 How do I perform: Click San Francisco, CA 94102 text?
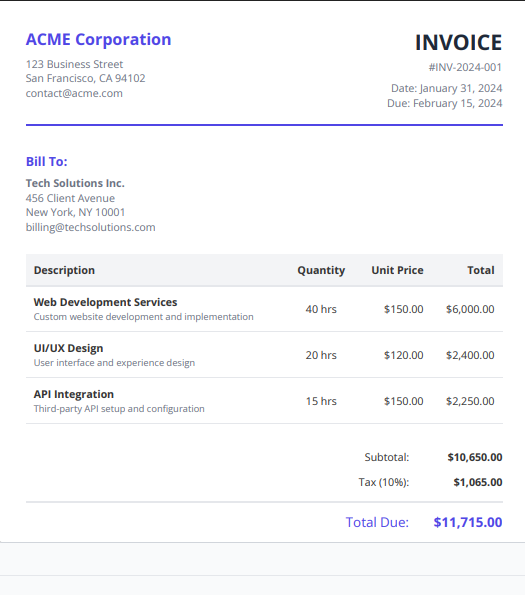tap(85, 78)
